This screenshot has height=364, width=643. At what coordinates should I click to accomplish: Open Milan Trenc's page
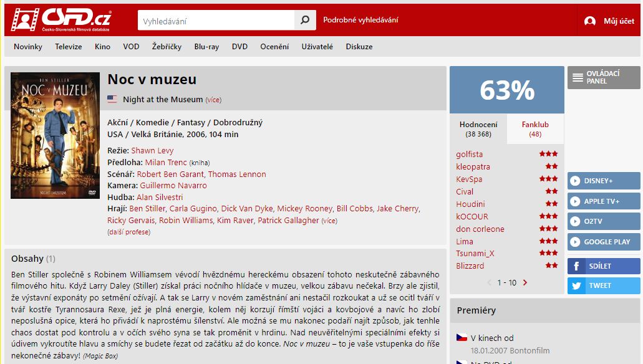point(166,162)
